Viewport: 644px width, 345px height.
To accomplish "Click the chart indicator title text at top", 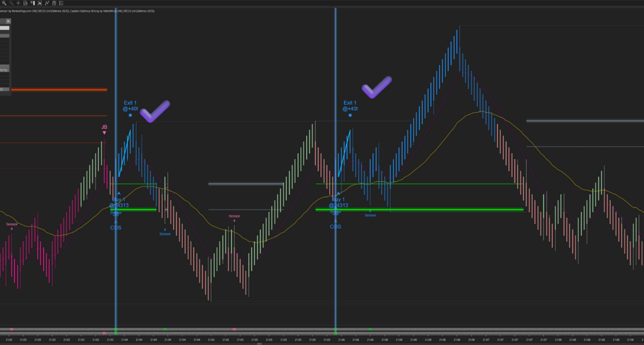I will [77, 11].
